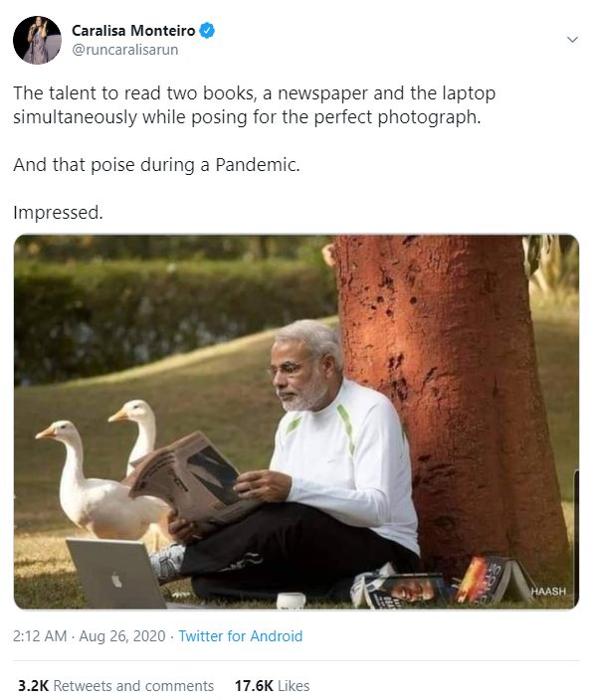Open Caralisa Monteiro's profile avatar

37,40
